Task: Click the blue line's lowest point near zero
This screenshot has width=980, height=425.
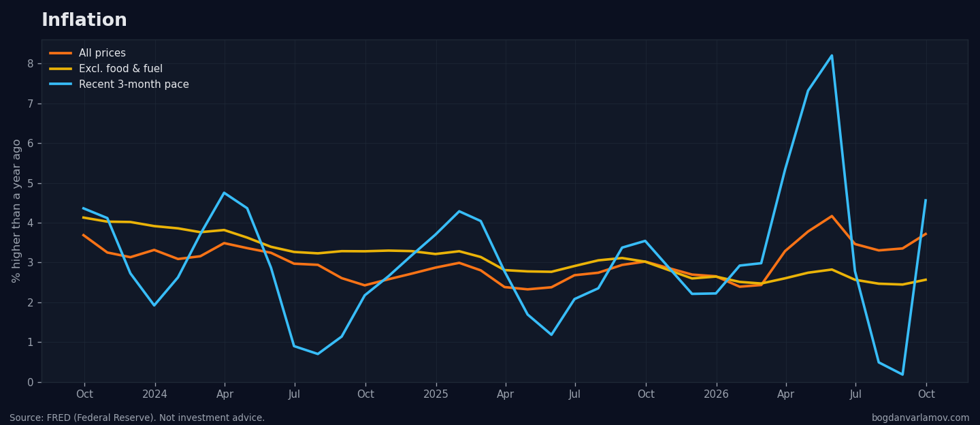Action: [x=902, y=375]
